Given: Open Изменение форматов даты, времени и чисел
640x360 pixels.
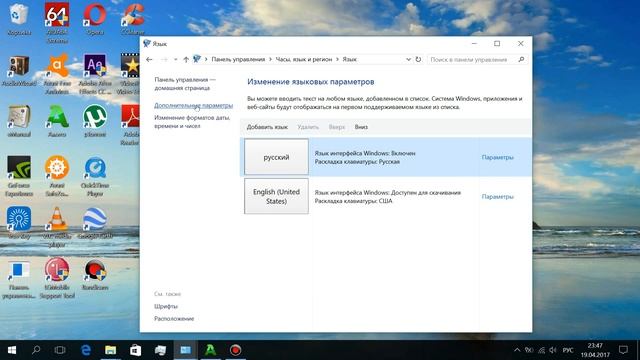Looking at the screenshot, I should (192, 122).
